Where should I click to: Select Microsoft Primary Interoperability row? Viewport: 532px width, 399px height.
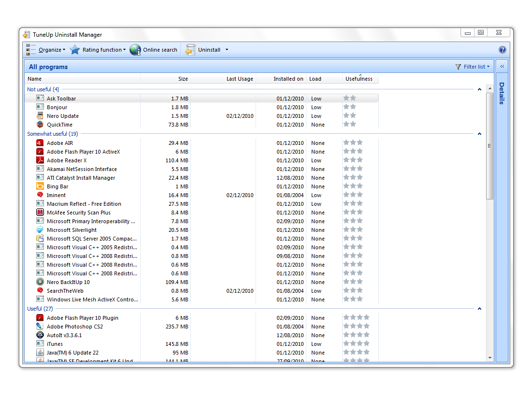pos(201,221)
